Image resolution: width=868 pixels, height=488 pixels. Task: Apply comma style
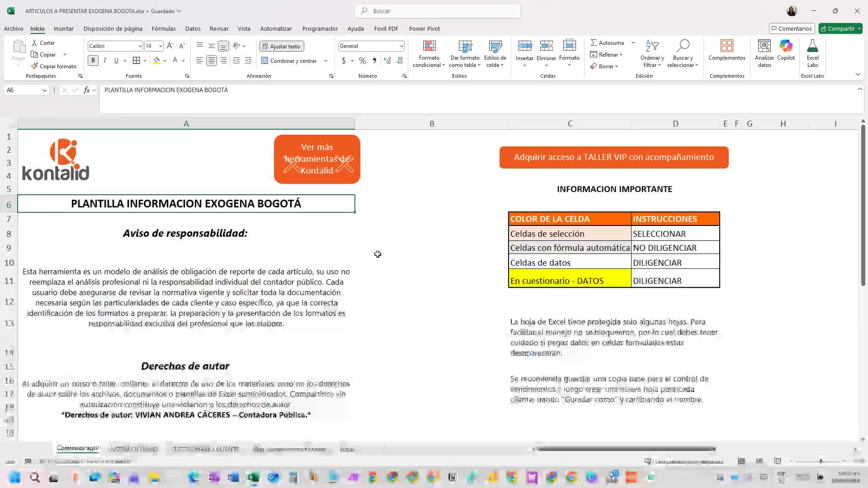374,61
